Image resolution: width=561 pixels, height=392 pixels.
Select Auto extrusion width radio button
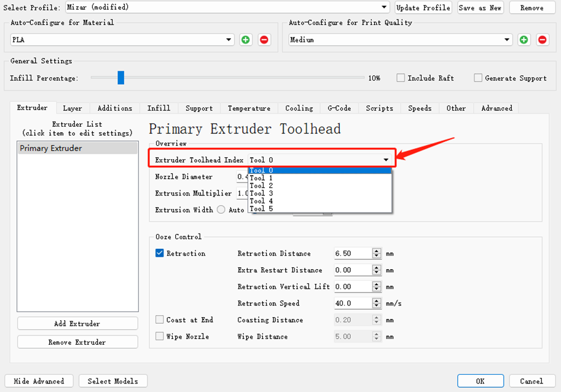221,210
